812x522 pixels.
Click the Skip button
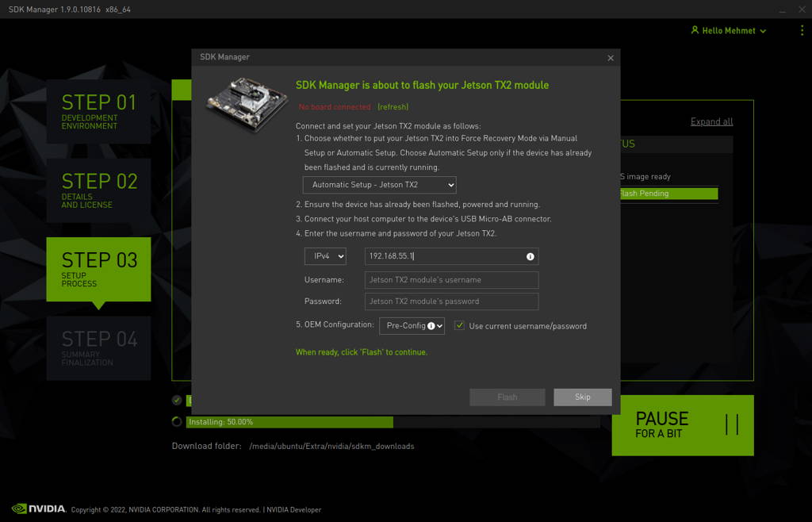(583, 397)
